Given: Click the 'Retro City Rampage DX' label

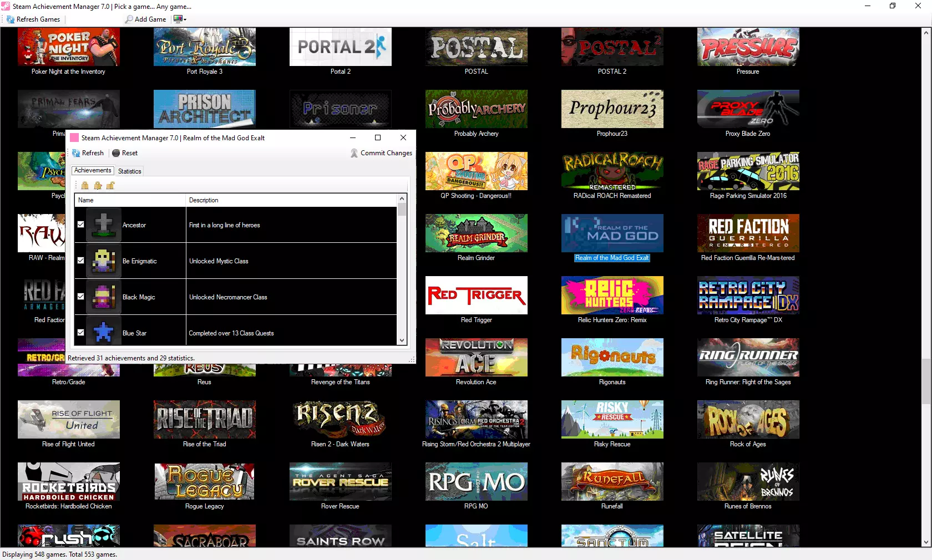Looking at the screenshot, I should click(748, 320).
